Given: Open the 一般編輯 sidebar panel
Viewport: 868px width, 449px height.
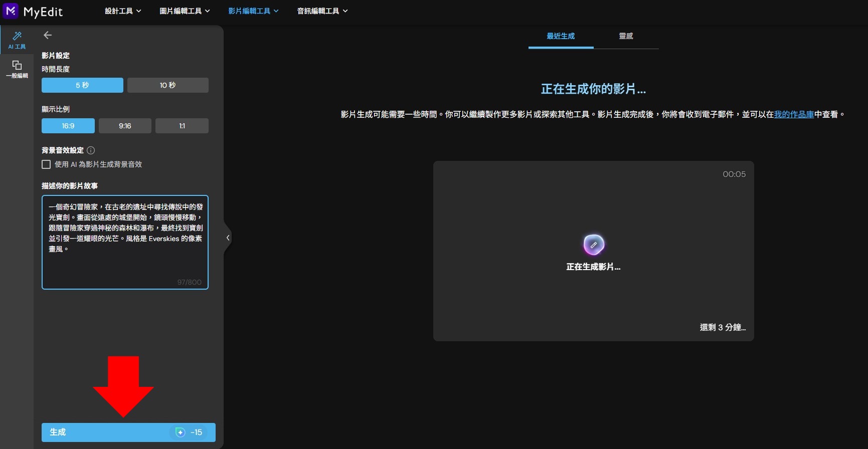Looking at the screenshot, I should tap(17, 69).
